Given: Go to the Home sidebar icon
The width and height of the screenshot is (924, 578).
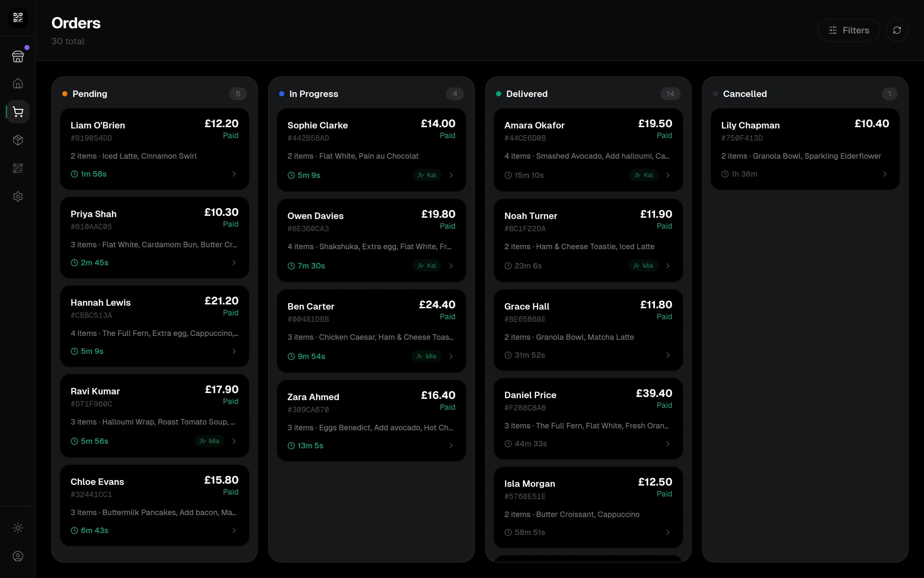Looking at the screenshot, I should 18,83.
